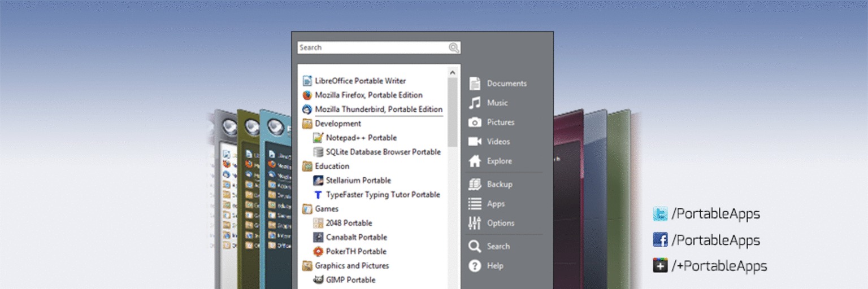The height and width of the screenshot is (289, 868).
Task: Choose the Options label
Action: pos(501,223)
